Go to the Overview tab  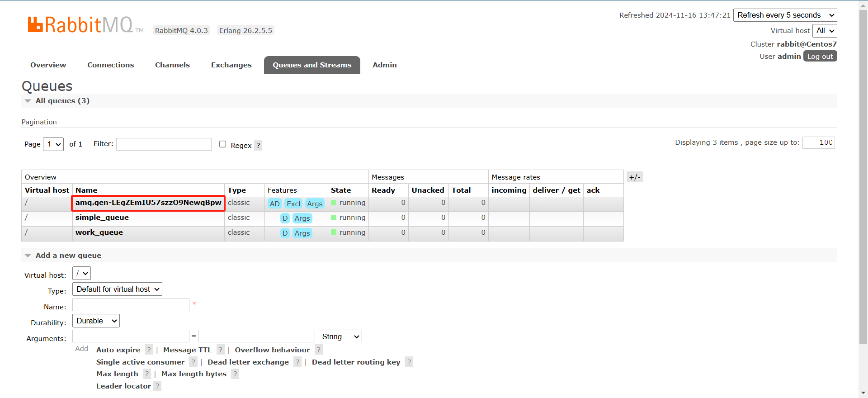48,65
